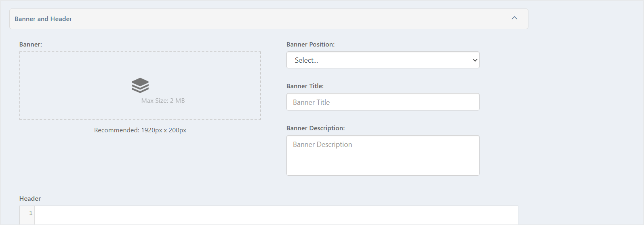Focus the Banner Title input field

pos(383,102)
